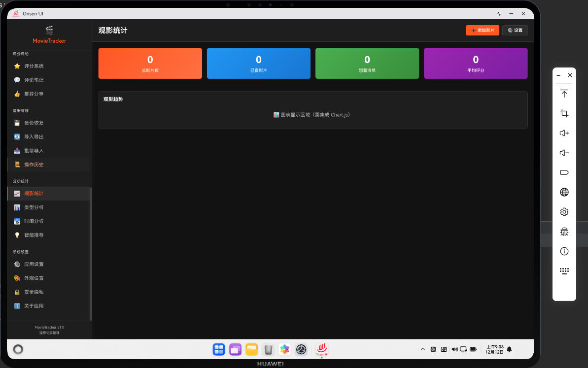
Task: Click 想看清单 green stat card
Action: click(367, 64)
